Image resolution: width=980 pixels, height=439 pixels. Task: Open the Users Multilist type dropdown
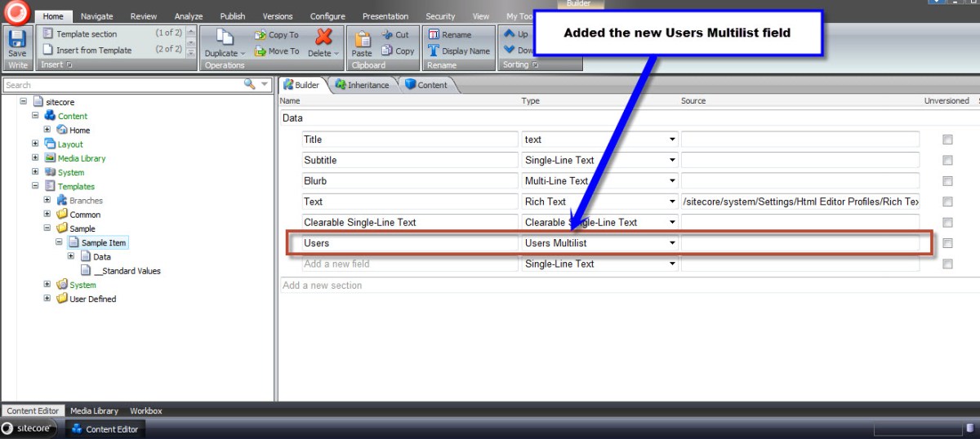tap(672, 243)
